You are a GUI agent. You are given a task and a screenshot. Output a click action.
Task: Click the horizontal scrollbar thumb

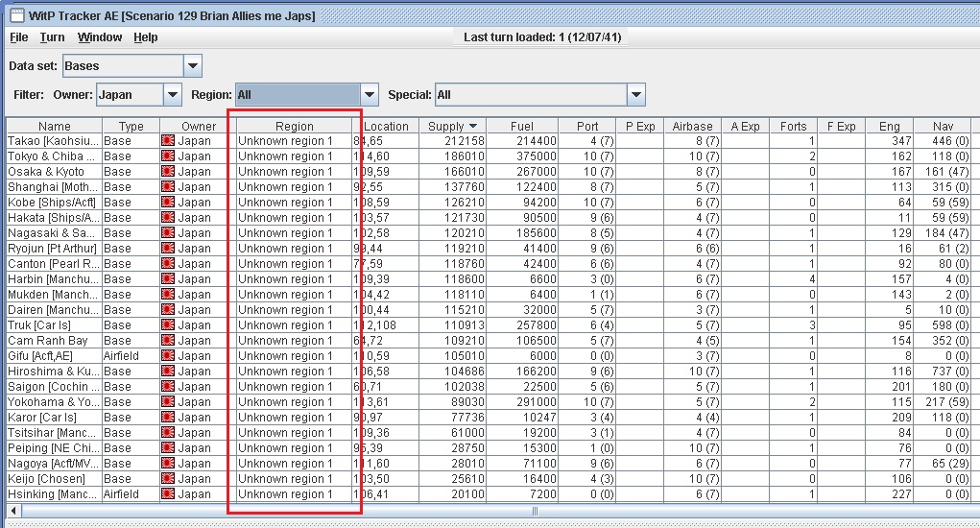point(535,511)
